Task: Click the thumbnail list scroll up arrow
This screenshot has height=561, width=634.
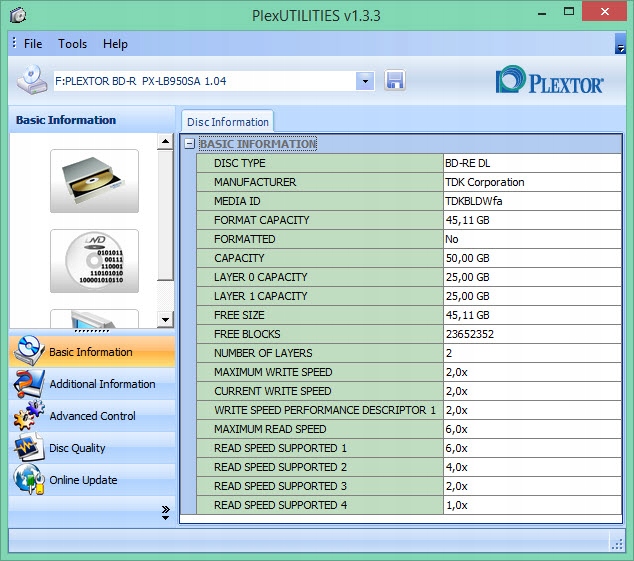Action: tap(165, 141)
